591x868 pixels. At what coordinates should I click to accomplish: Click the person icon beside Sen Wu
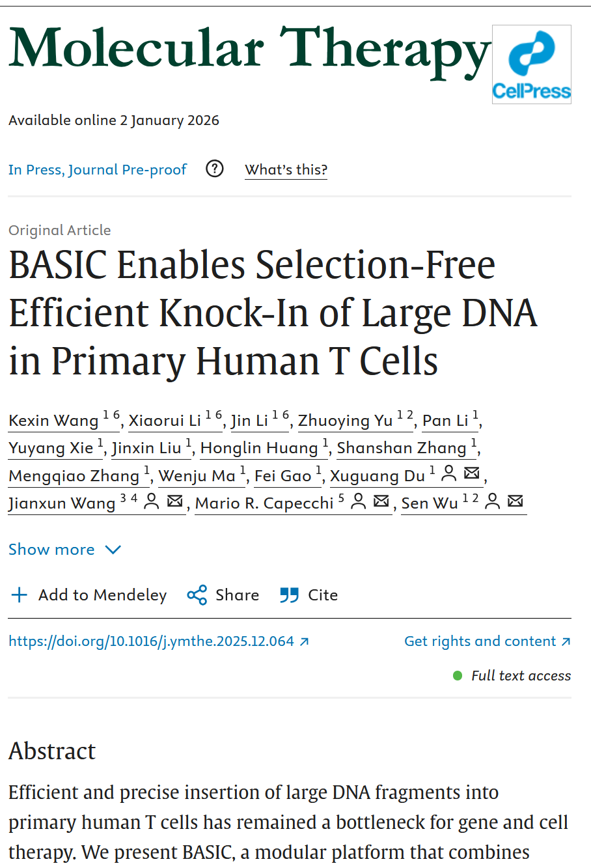pyautogui.click(x=493, y=501)
